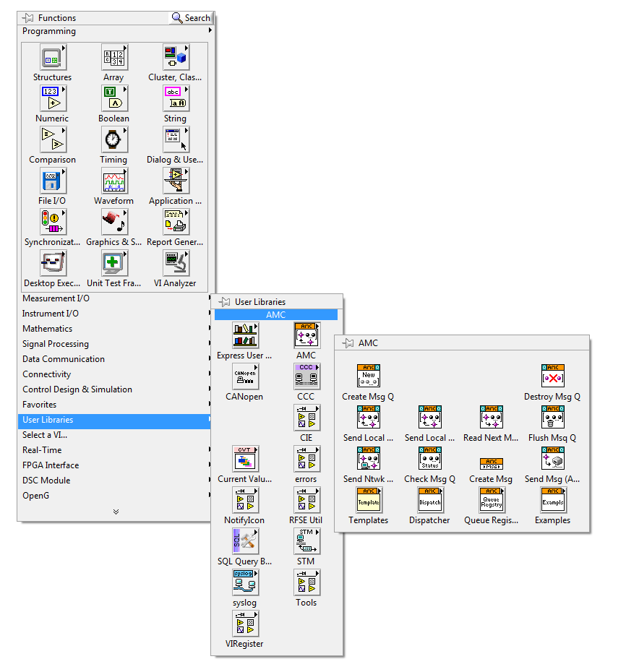Select the Send Ntwk message VI
The width and height of the screenshot is (626, 672).
tap(369, 458)
